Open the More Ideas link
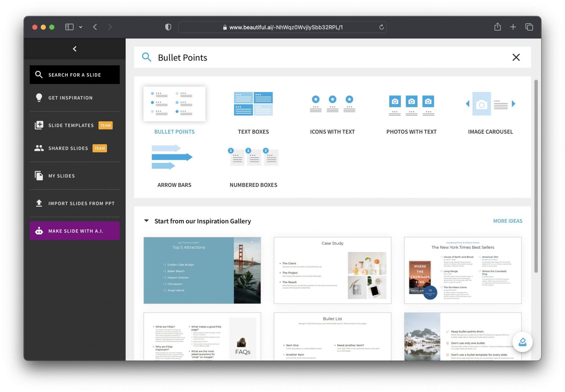Screen dimensions: 565x392 (508, 221)
